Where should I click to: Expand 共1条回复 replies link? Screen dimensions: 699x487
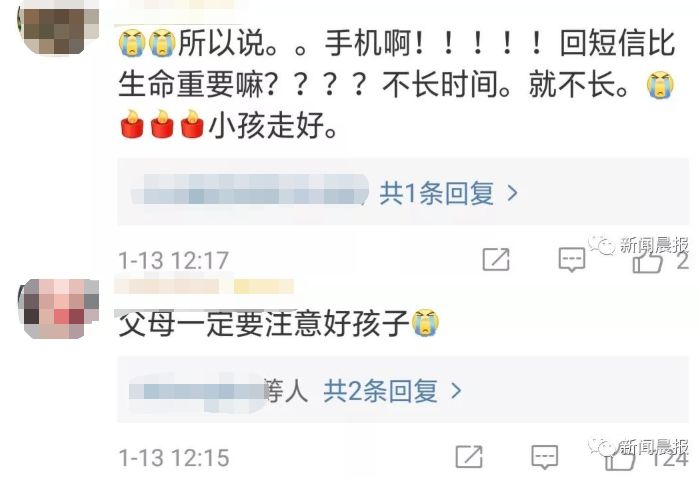[436, 194]
